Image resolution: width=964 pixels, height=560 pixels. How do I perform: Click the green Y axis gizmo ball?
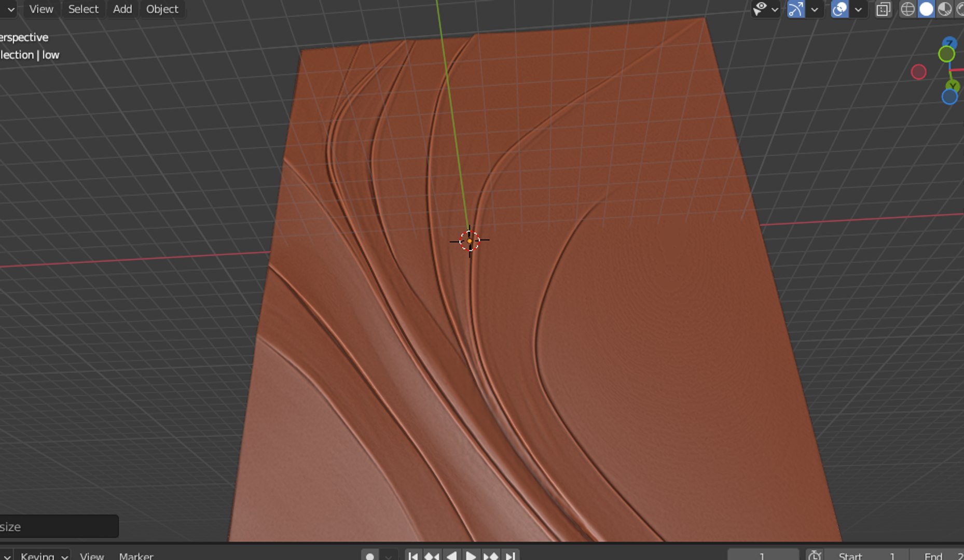click(x=953, y=86)
